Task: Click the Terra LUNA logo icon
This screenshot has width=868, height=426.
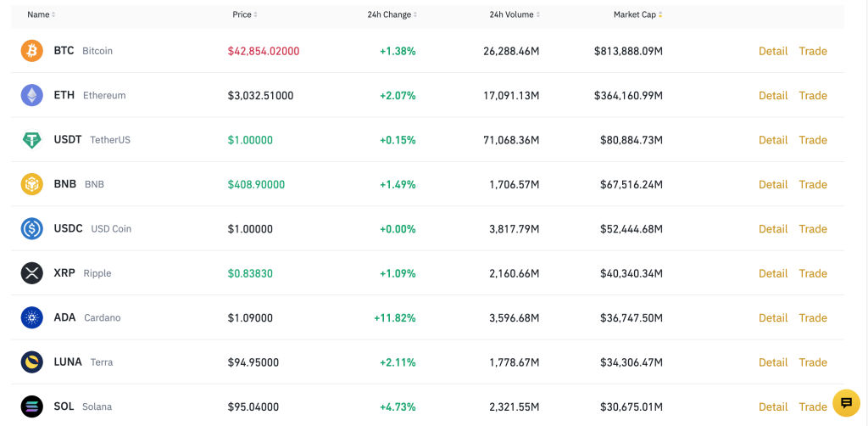Action: click(31, 362)
